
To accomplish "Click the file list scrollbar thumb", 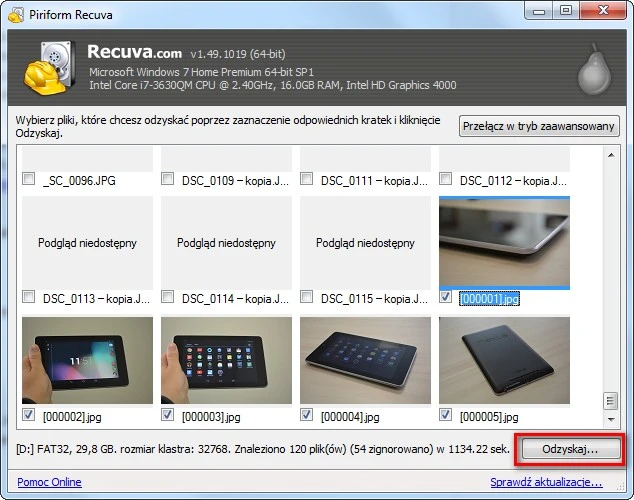I will point(611,401).
